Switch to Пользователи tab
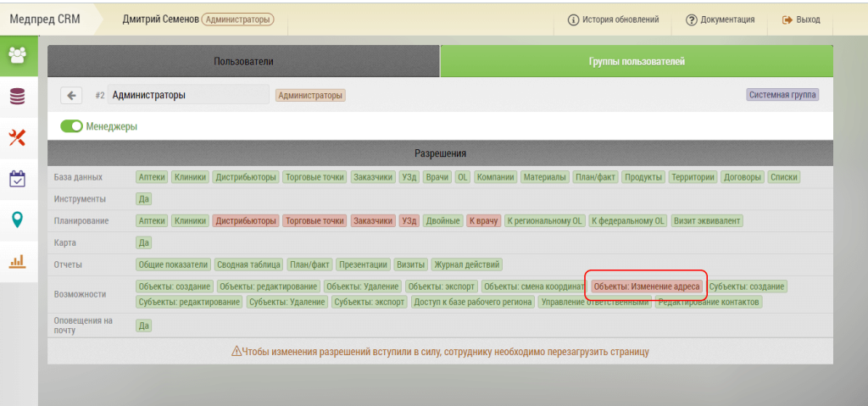868x406 pixels. 243,62
